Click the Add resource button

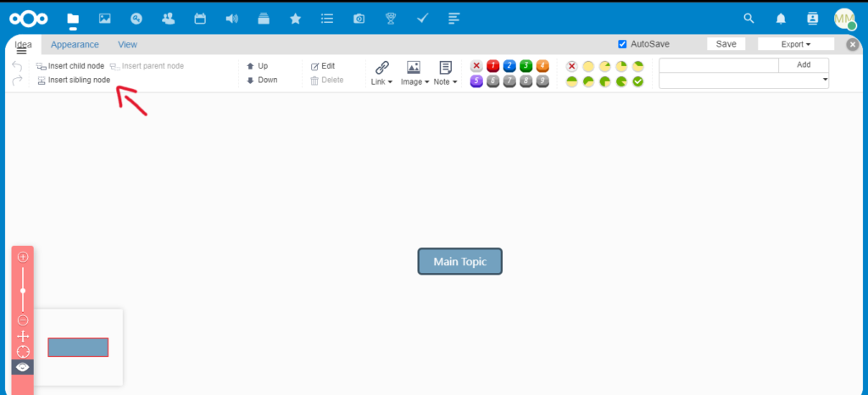click(x=804, y=64)
